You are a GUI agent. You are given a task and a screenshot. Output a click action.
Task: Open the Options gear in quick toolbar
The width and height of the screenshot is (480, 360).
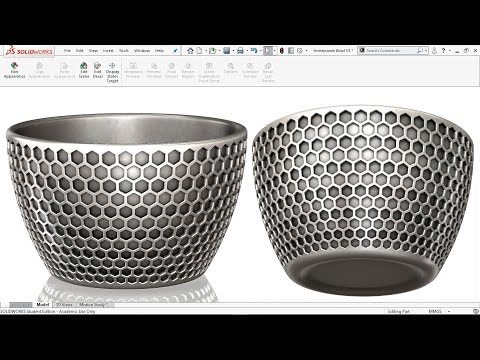(300, 51)
